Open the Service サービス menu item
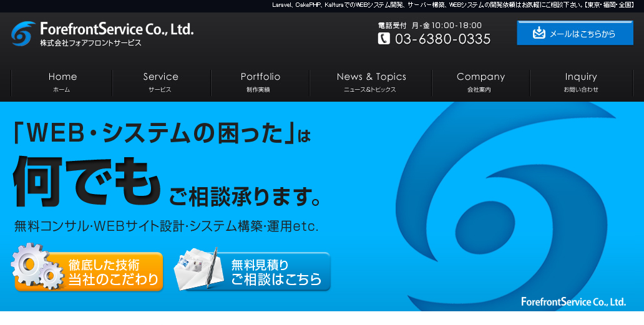The width and height of the screenshot is (644, 325). pos(161,82)
